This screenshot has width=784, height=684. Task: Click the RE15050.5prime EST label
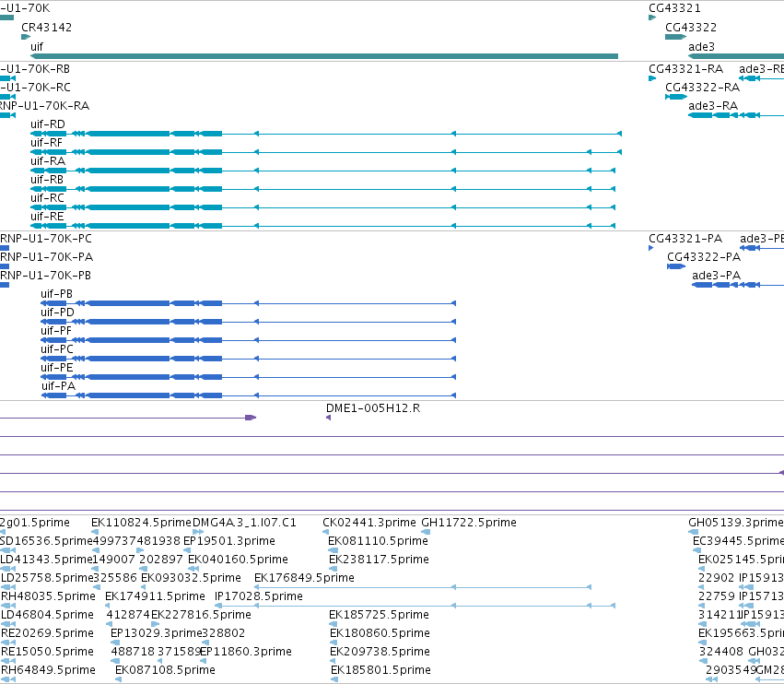pos(48,652)
